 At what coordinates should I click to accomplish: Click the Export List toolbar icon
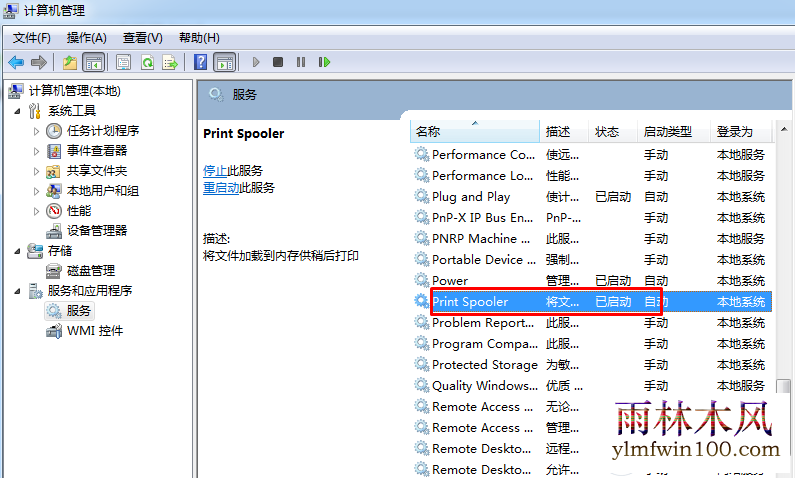170,62
